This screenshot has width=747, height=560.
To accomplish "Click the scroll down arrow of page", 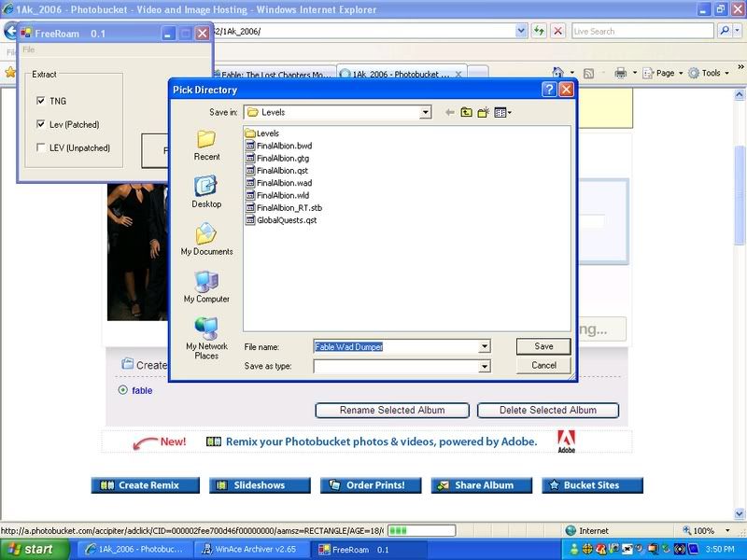I will click(740, 514).
